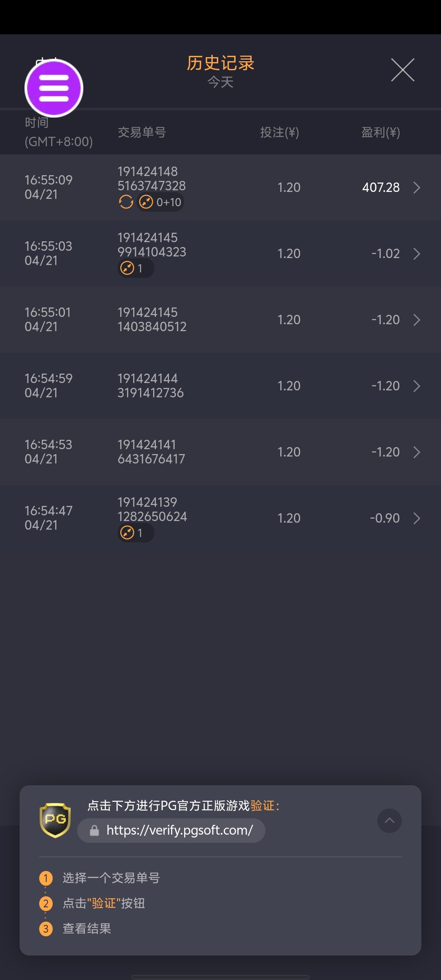This screenshot has height=980, width=441.
Task: Select transaction 191424144 3191412736
Action: [150, 386]
